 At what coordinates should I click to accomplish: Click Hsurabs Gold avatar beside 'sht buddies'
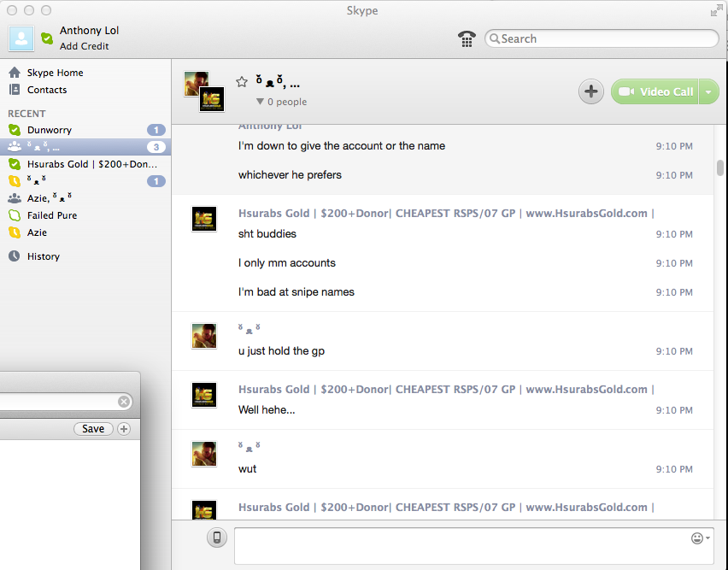pyautogui.click(x=204, y=219)
